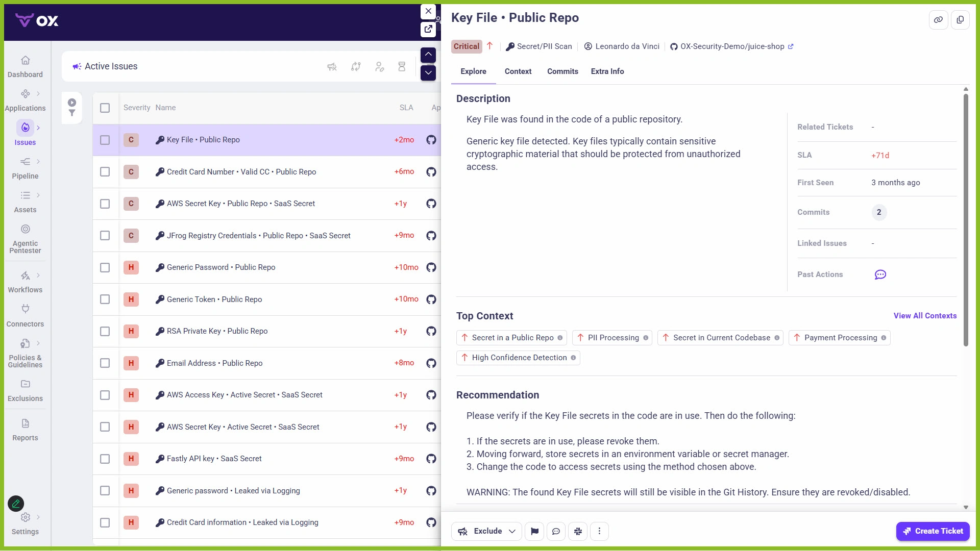This screenshot has height=551, width=980.
Task: Click the Create Ticket button
Action: (933, 531)
